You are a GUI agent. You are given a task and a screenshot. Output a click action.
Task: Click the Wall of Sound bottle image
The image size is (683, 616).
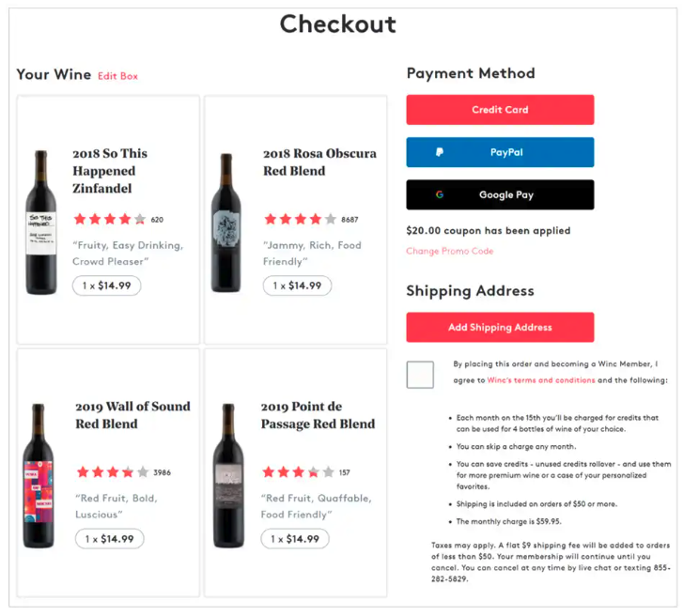coord(39,475)
